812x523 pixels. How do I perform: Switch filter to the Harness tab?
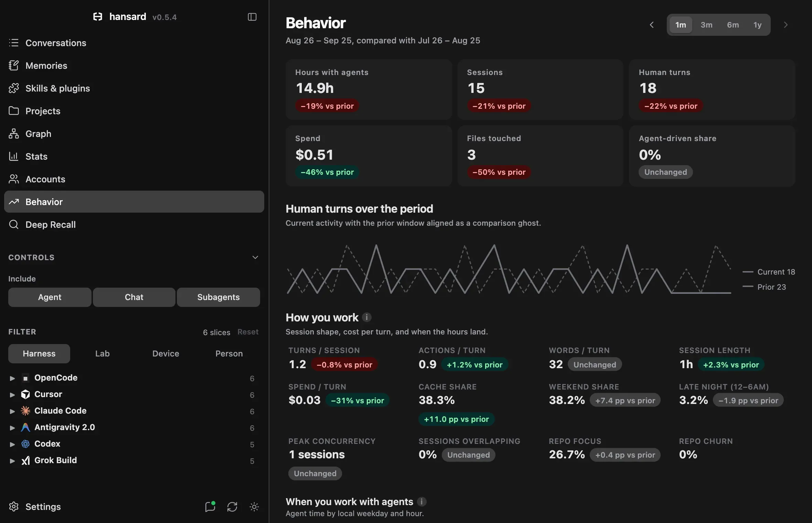(39, 353)
